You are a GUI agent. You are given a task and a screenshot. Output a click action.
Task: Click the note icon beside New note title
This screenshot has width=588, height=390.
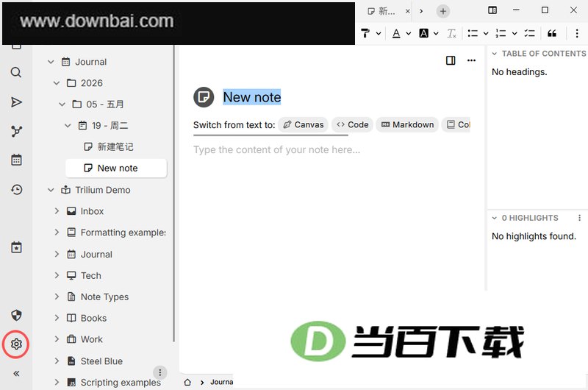204,97
